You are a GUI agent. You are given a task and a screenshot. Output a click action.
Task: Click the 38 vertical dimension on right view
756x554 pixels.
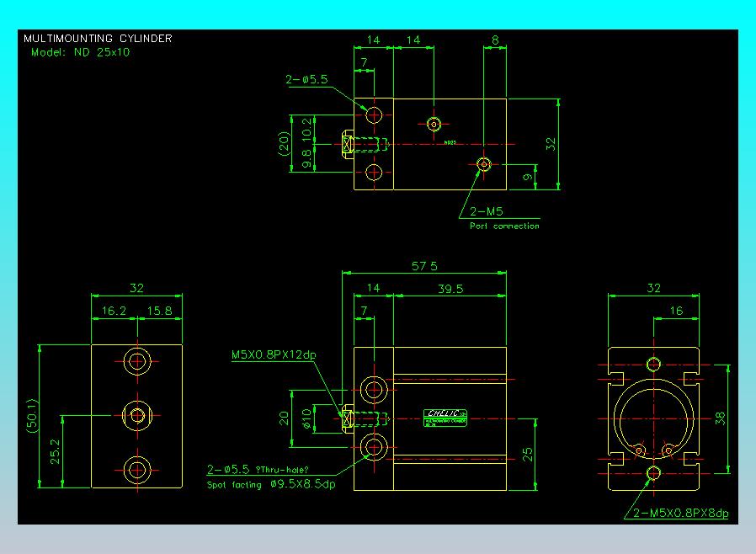pyautogui.click(x=720, y=418)
